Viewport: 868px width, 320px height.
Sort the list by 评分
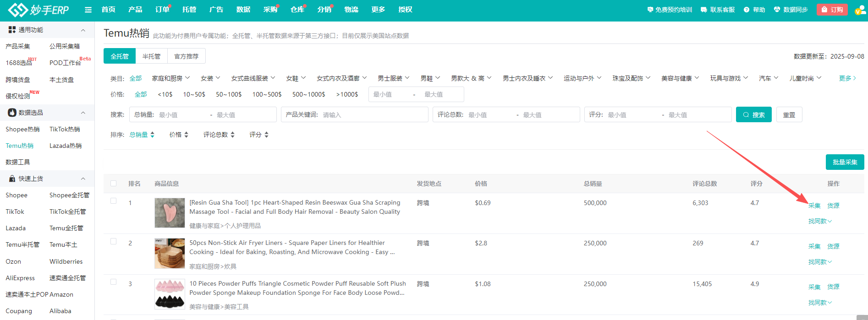click(259, 135)
